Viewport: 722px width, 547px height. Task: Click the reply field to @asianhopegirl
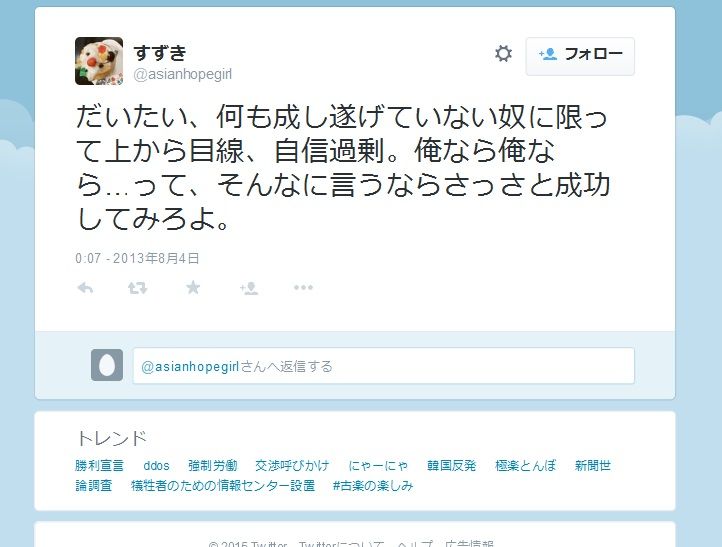[384, 366]
